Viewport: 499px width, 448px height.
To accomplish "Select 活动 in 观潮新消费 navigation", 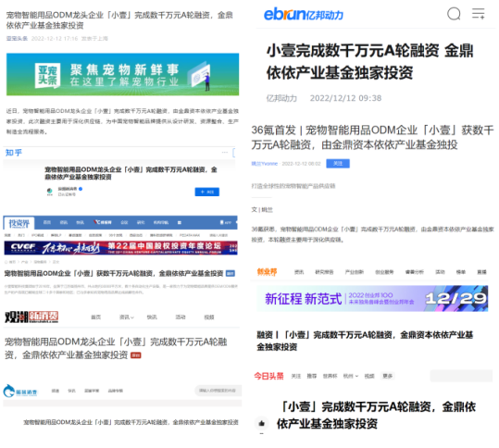I will (181, 317).
